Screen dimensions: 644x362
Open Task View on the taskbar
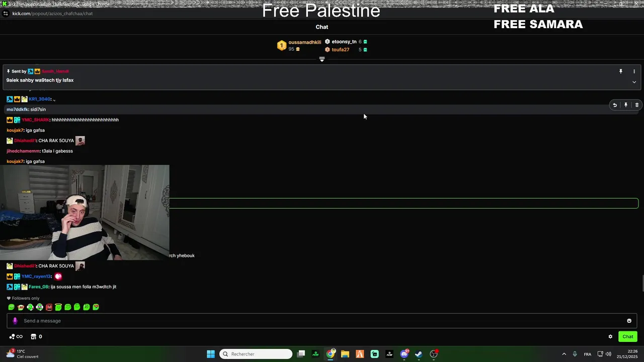[x=301, y=354]
